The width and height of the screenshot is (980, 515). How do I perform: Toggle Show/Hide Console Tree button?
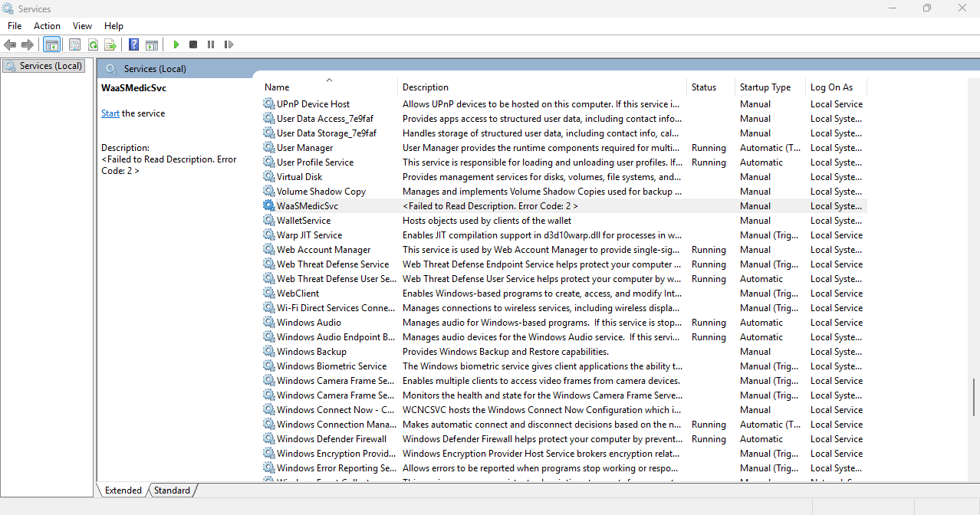point(51,44)
